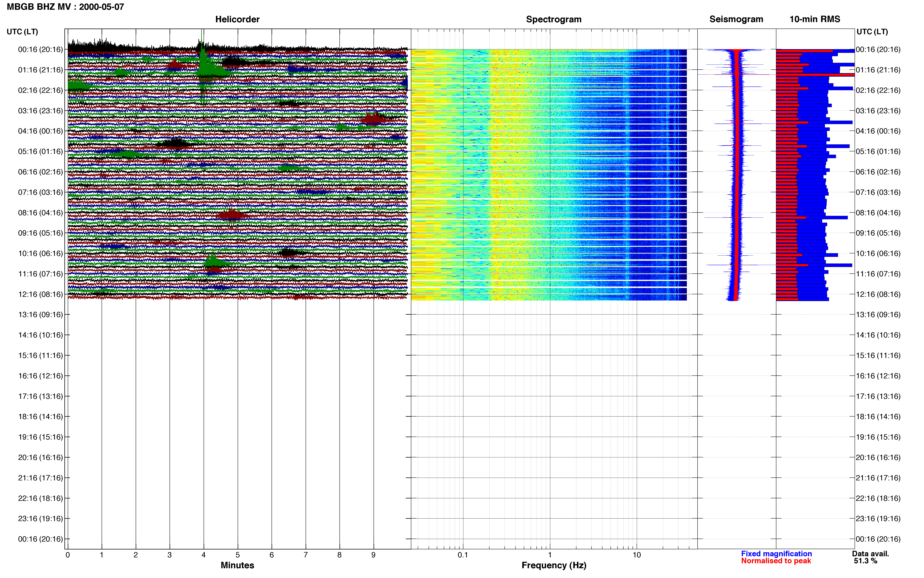Viewport: 924px width, 578px height.
Task: Click RMS-side time label 06:16 (02:16)
Action: coord(878,172)
